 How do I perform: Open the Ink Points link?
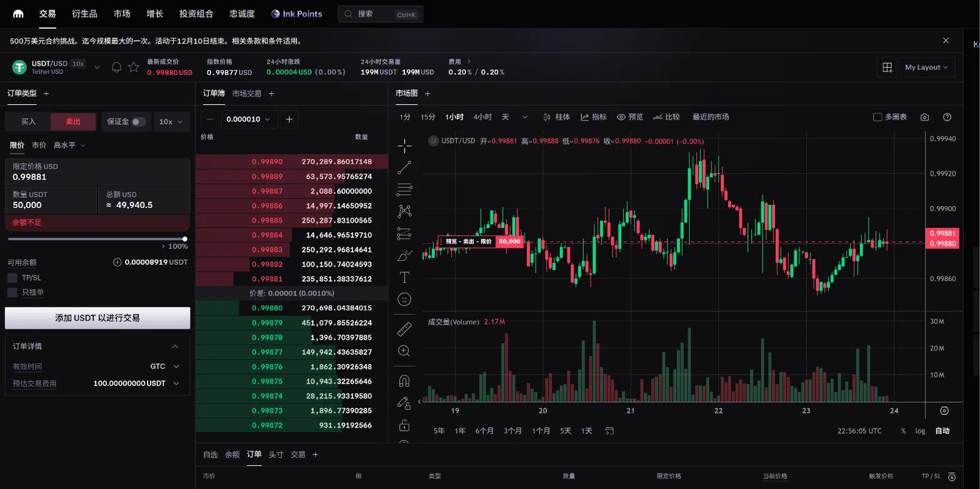click(297, 14)
